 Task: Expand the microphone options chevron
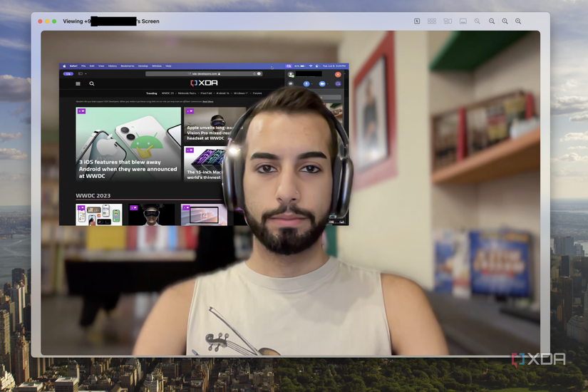coord(312,83)
